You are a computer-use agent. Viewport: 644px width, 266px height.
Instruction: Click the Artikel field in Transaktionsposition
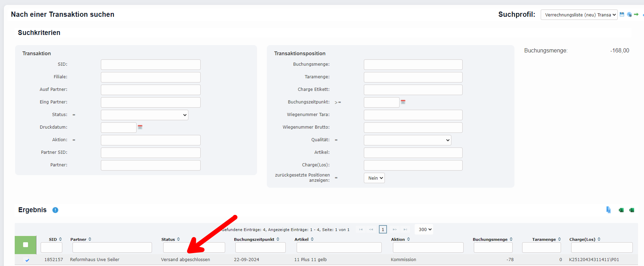click(x=413, y=153)
